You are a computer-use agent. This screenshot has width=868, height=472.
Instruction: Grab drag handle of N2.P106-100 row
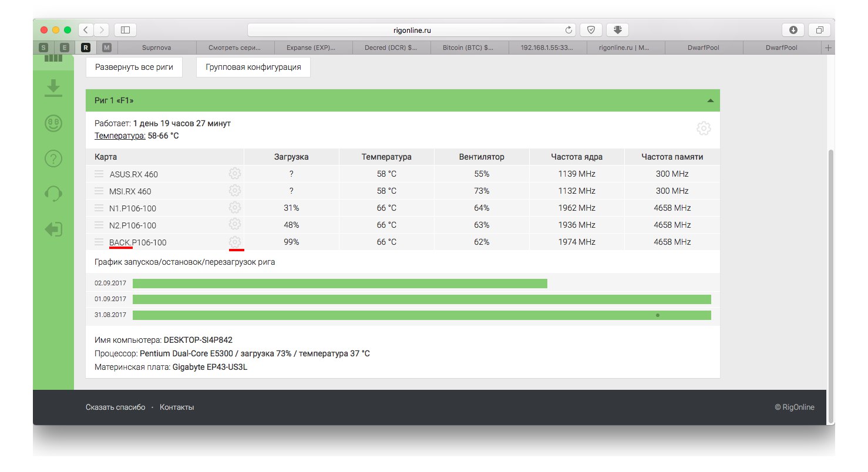99,225
